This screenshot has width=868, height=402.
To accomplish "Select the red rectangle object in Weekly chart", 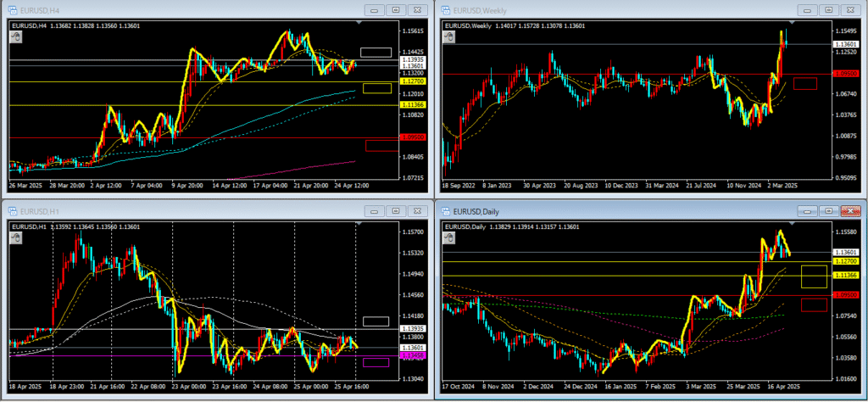I will 805,84.
